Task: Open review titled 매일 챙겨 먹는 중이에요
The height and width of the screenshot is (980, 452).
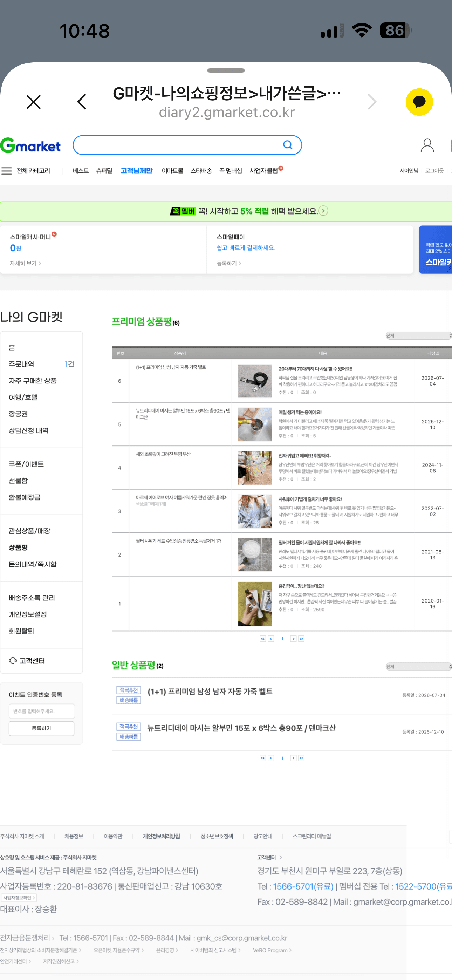Action: (x=300, y=412)
